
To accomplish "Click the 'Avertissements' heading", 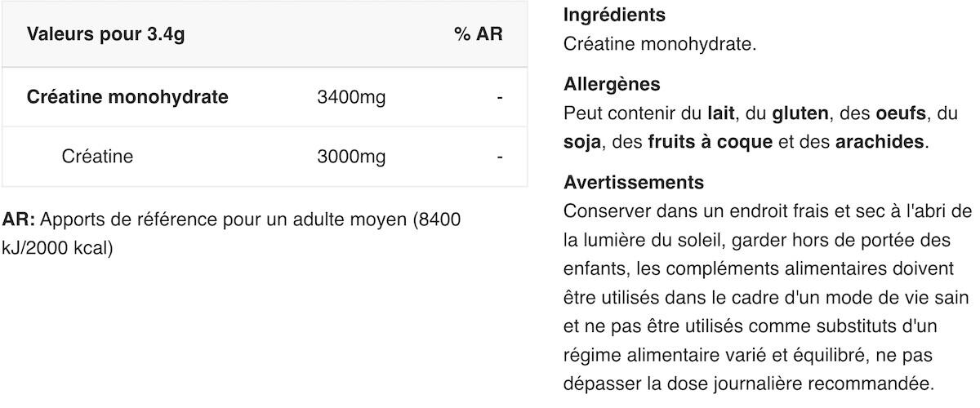I will click(x=633, y=182).
